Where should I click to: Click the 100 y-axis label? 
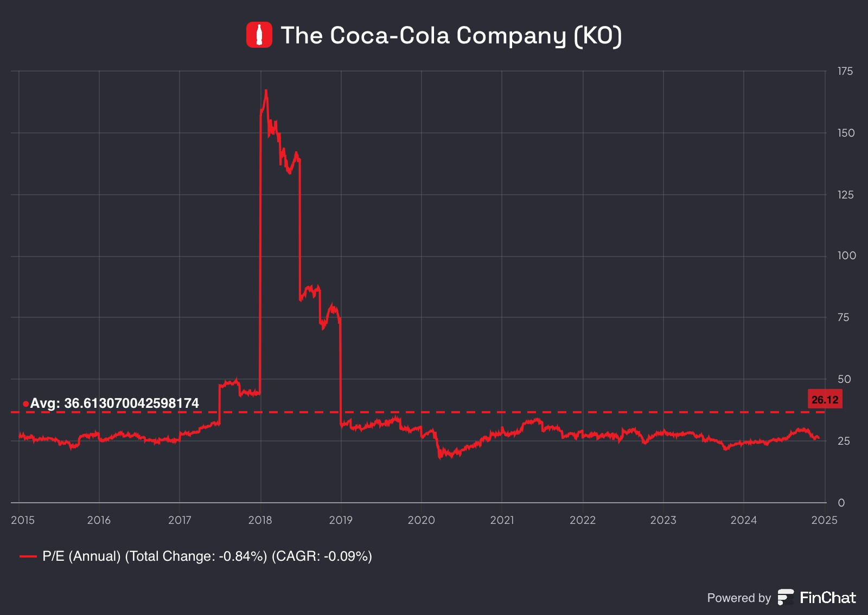pyautogui.click(x=846, y=255)
